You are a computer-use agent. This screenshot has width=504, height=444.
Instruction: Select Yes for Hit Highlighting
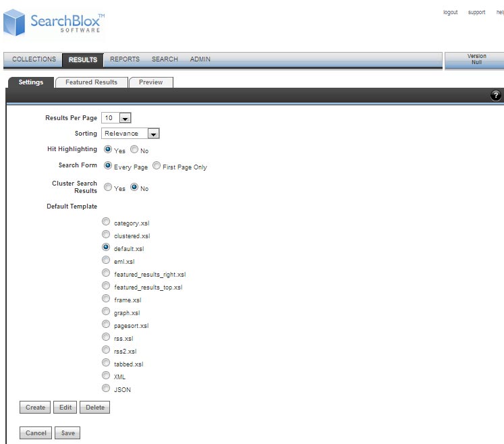coord(108,150)
